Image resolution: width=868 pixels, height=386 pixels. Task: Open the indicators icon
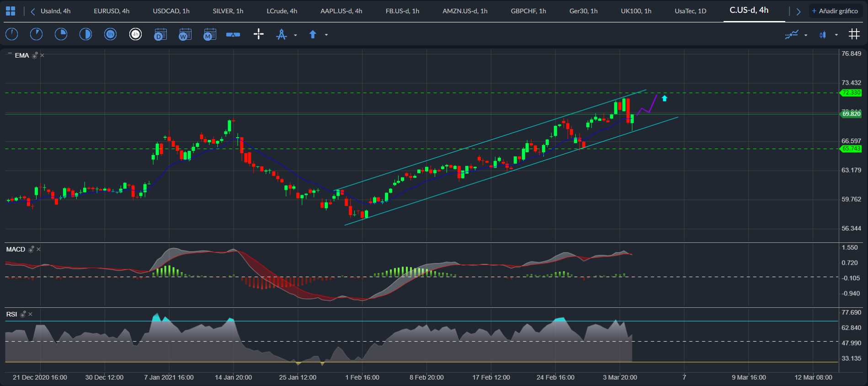tap(792, 34)
